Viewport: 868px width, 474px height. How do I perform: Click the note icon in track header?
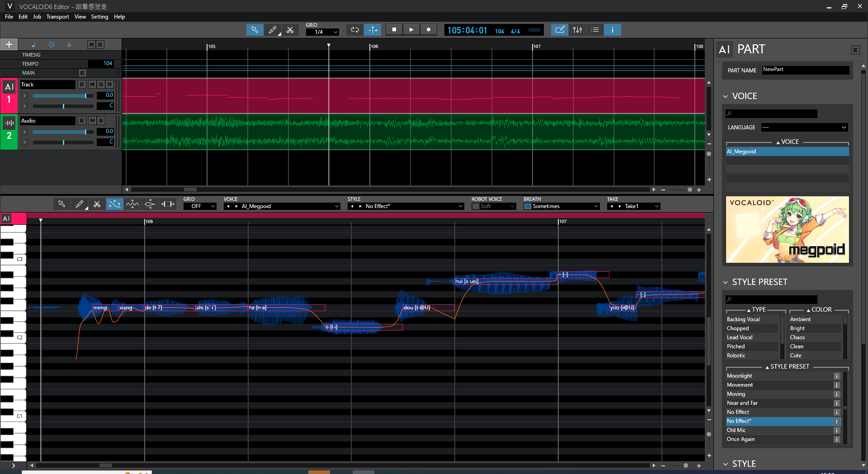coord(33,44)
